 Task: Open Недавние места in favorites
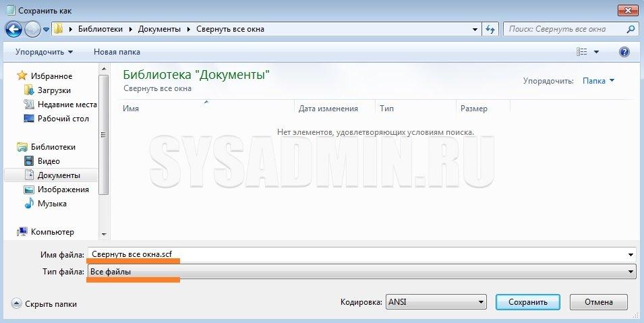[67, 105]
